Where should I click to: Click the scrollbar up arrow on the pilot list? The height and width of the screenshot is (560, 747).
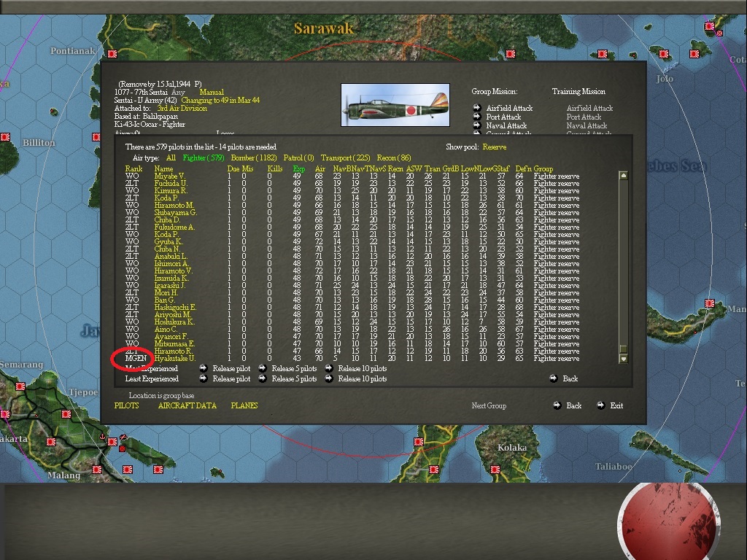(622, 175)
